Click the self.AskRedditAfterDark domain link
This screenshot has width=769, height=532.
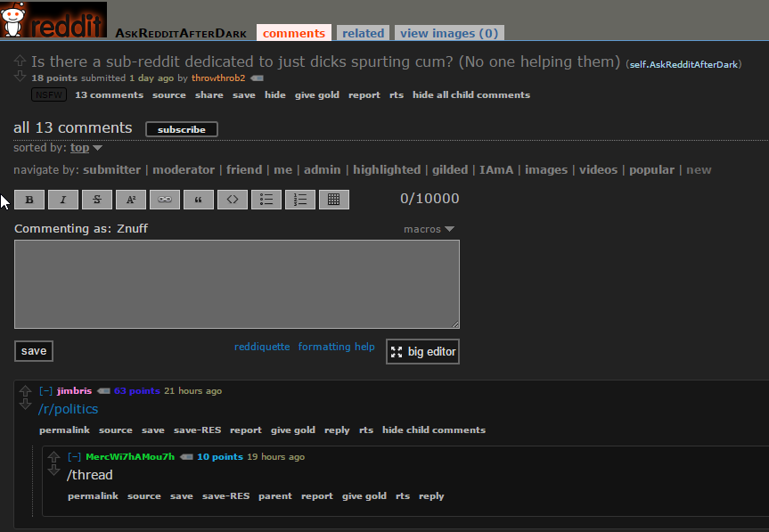coord(683,65)
